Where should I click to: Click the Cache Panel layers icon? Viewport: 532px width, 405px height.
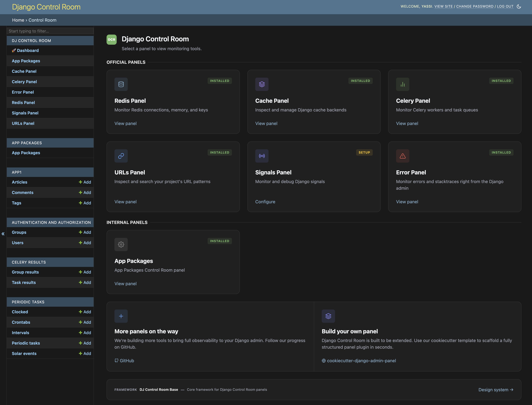coord(262,84)
